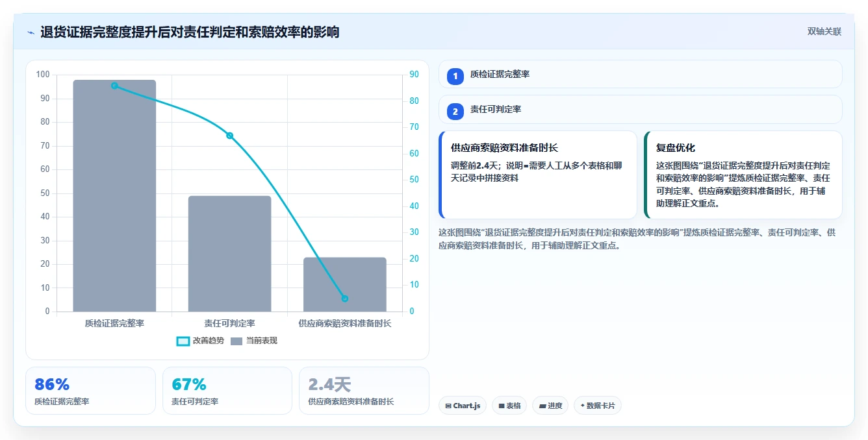Click the 数据卡片 tag
868x440 pixels.
coord(598,406)
